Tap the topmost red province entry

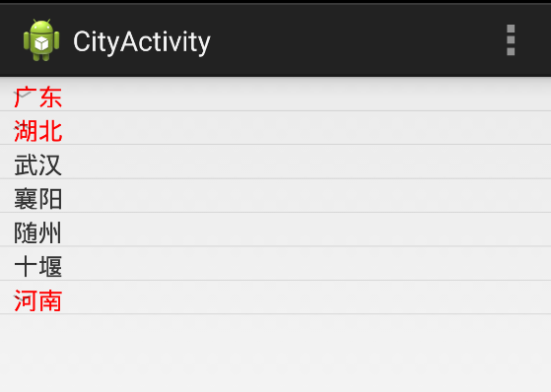(276, 95)
